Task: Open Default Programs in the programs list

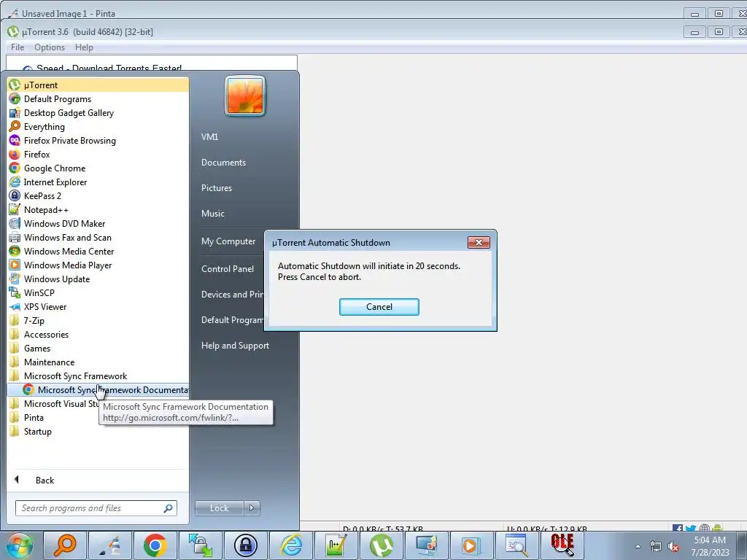Action: pos(98,99)
